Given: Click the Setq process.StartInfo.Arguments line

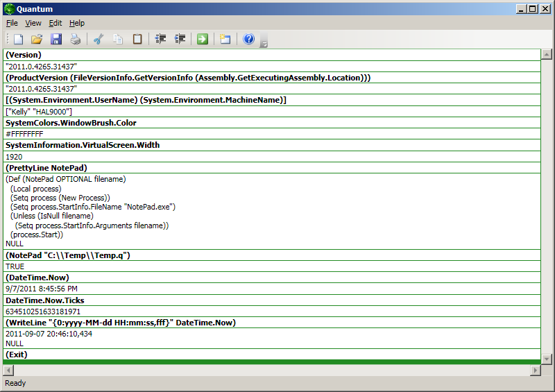Looking at the screenshot, I should tap(92, 225).
